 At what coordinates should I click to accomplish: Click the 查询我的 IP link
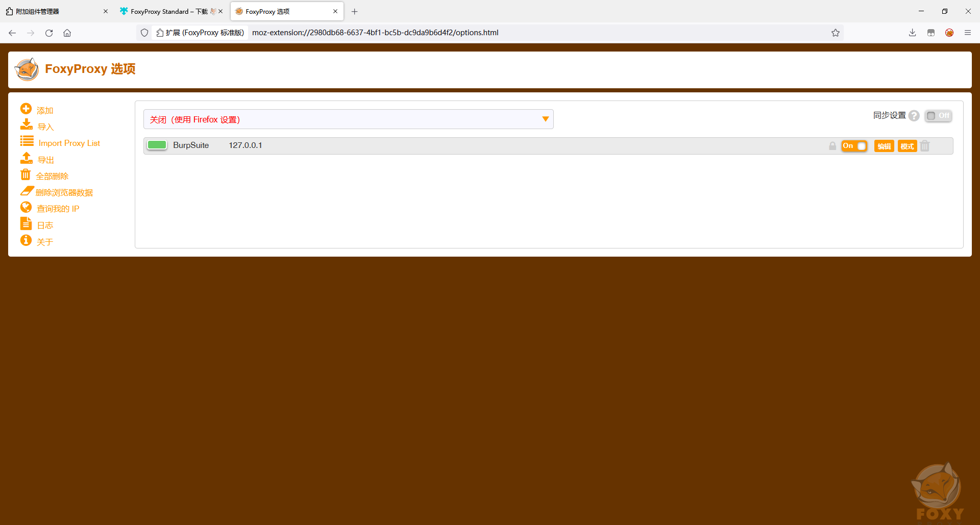[x=58, y=209]
